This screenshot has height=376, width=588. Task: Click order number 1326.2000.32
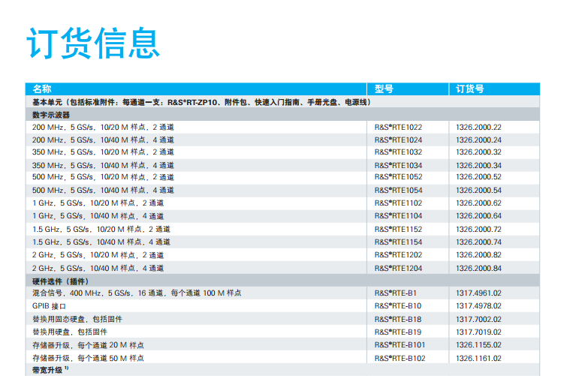pos(478,152)
